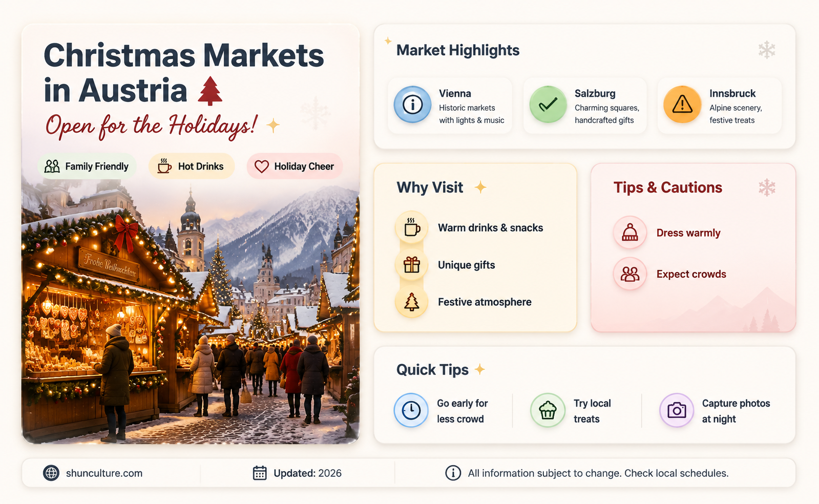819x504 pixels.
Task: Click the Dress warmly text
Action: [x=688, y=233]
